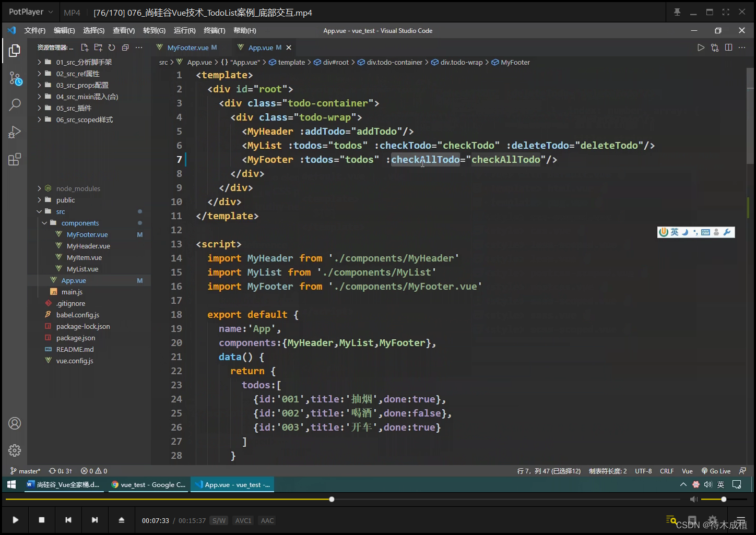Synchronize changes in status bar

click(x=61, y=471)
